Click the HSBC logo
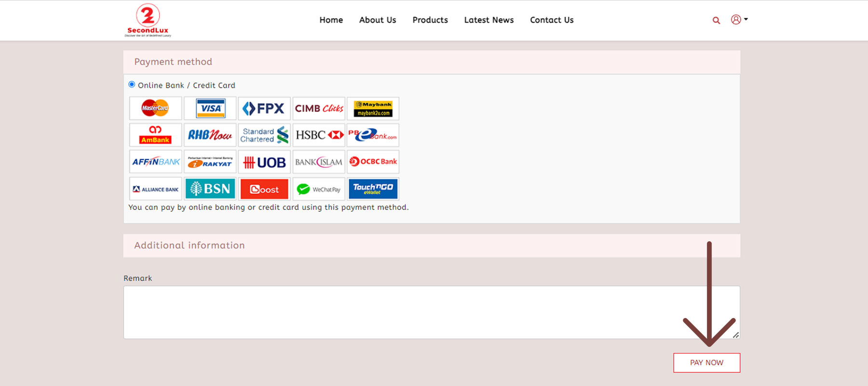This screenshot has width=868, height=386. pos(319,135)
